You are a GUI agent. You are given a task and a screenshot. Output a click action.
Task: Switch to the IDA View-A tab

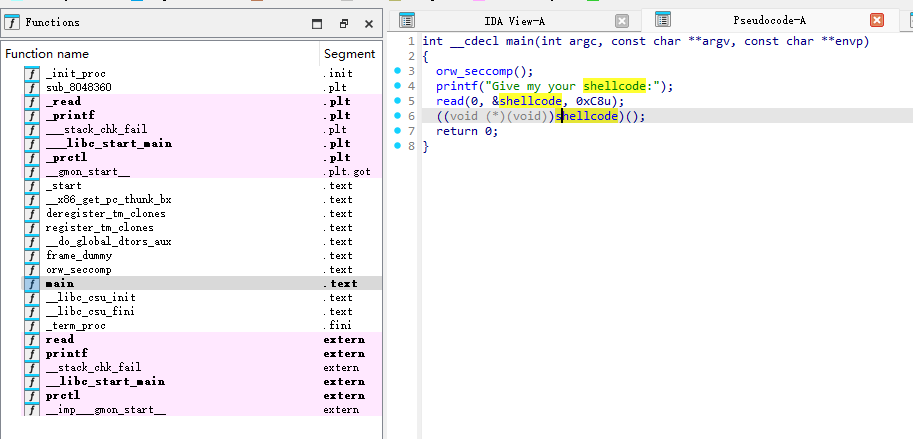click(x=515, y=21)
